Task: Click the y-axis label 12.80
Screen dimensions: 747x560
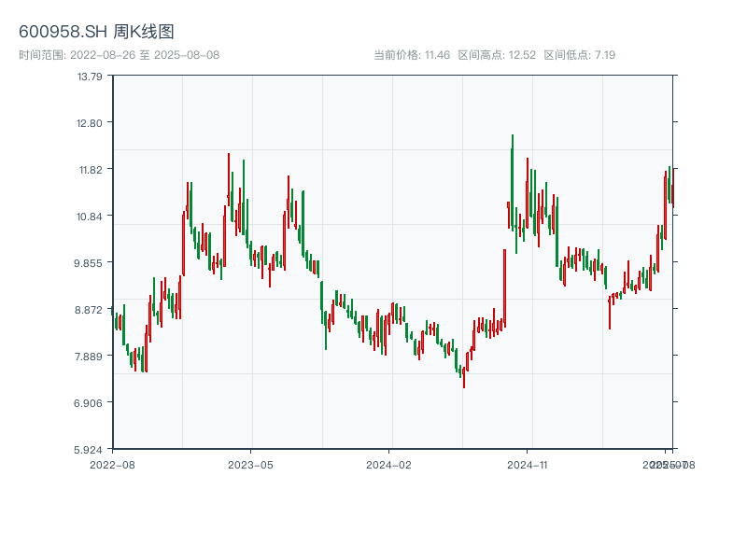Action: tap(90, 123)
